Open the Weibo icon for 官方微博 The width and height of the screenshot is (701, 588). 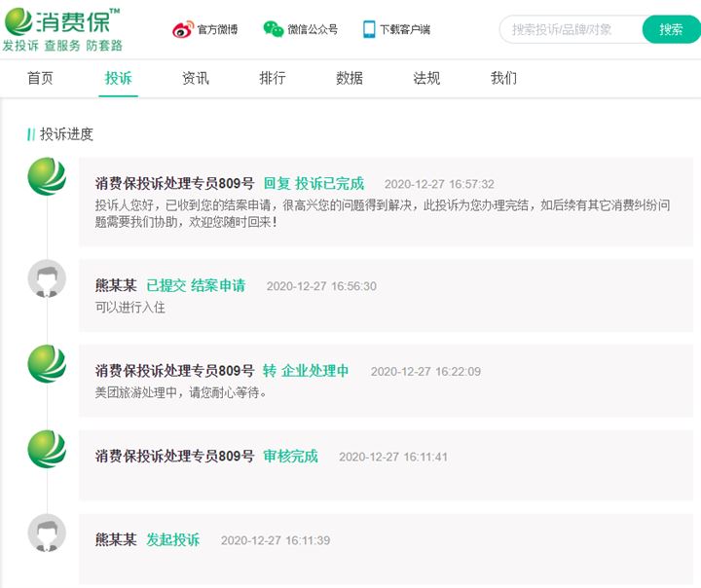183,29
